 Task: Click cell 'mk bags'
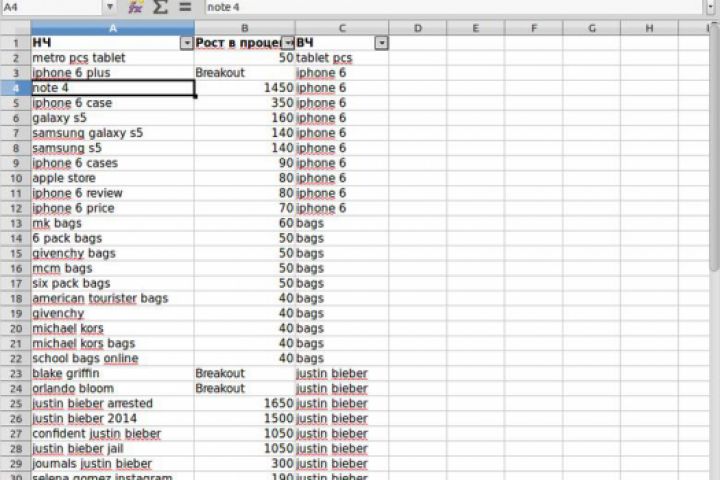pos(112,223)
